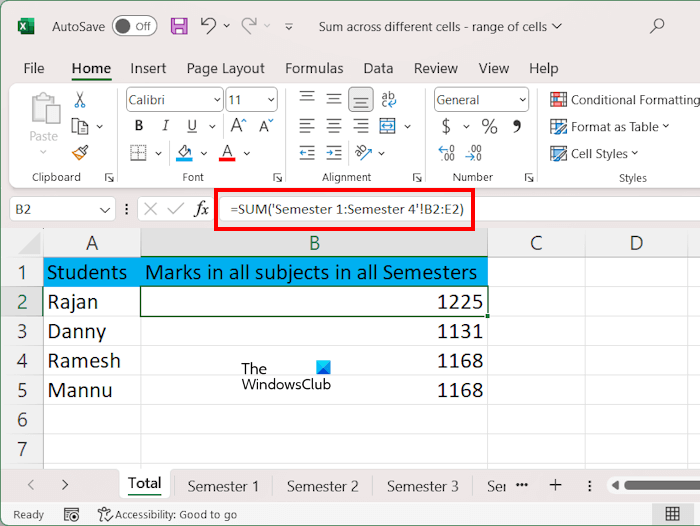Click Top Align icon

307,99
